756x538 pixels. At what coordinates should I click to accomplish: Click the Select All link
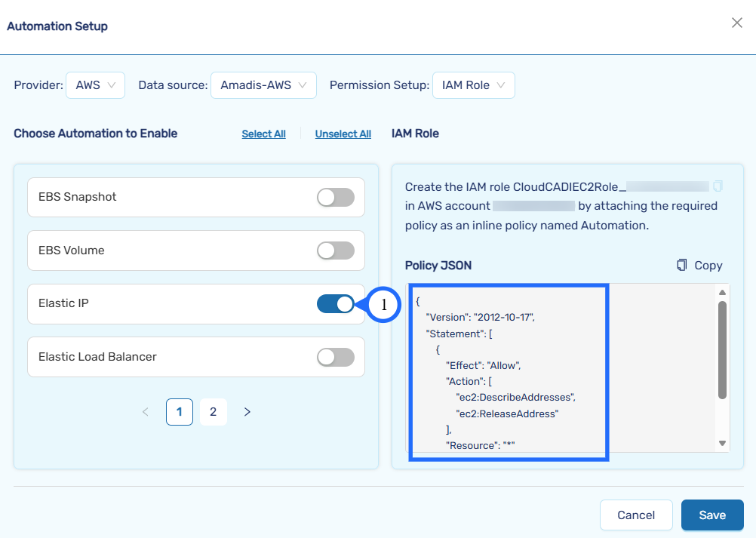263,134
